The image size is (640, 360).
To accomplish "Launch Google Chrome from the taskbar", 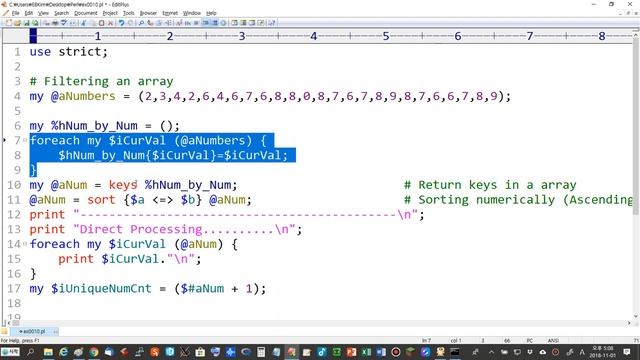I will point(94,352).
